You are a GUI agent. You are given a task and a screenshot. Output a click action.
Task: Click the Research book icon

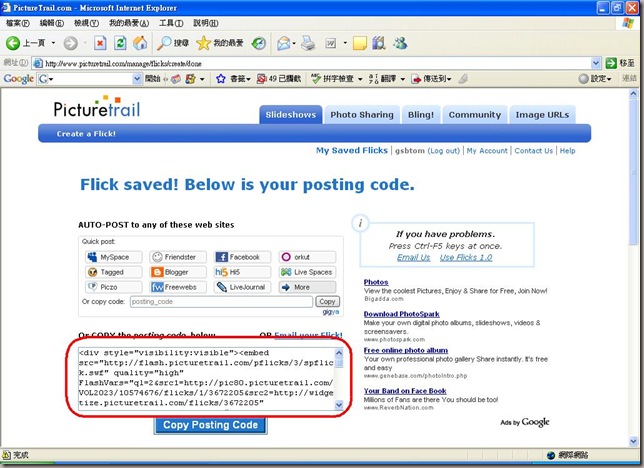(x=379, y=43)
